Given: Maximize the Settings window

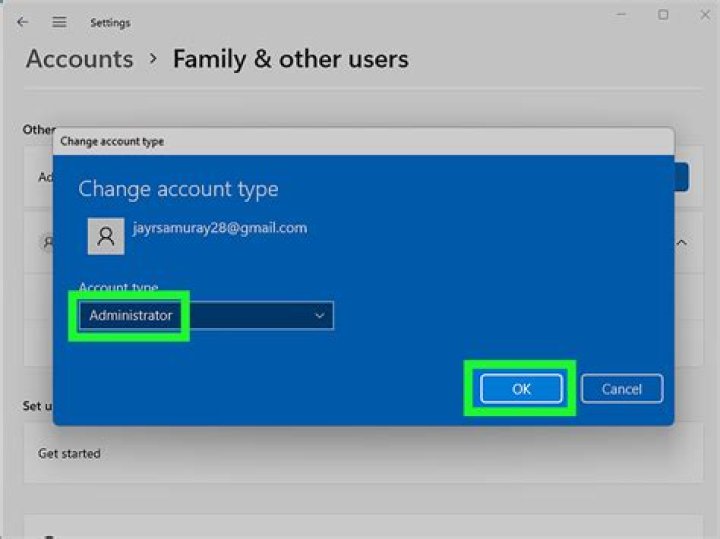Looking at the screenshot, I should point(663,15).
